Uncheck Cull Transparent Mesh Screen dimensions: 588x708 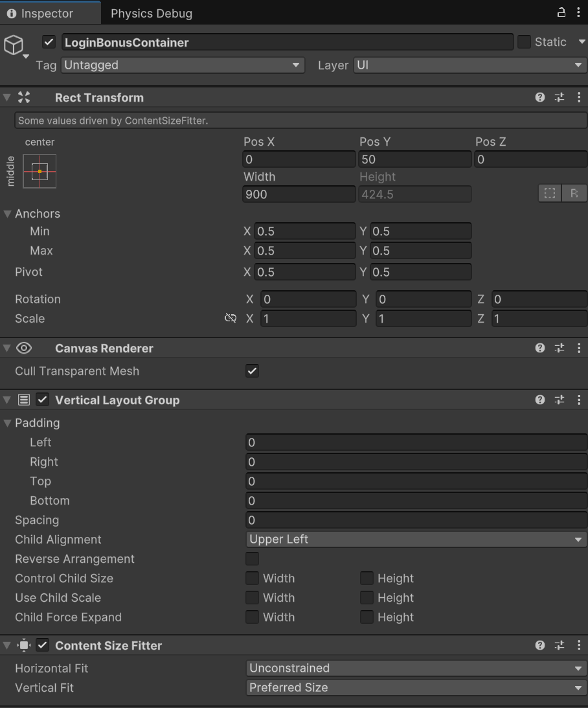pos(252,371)
